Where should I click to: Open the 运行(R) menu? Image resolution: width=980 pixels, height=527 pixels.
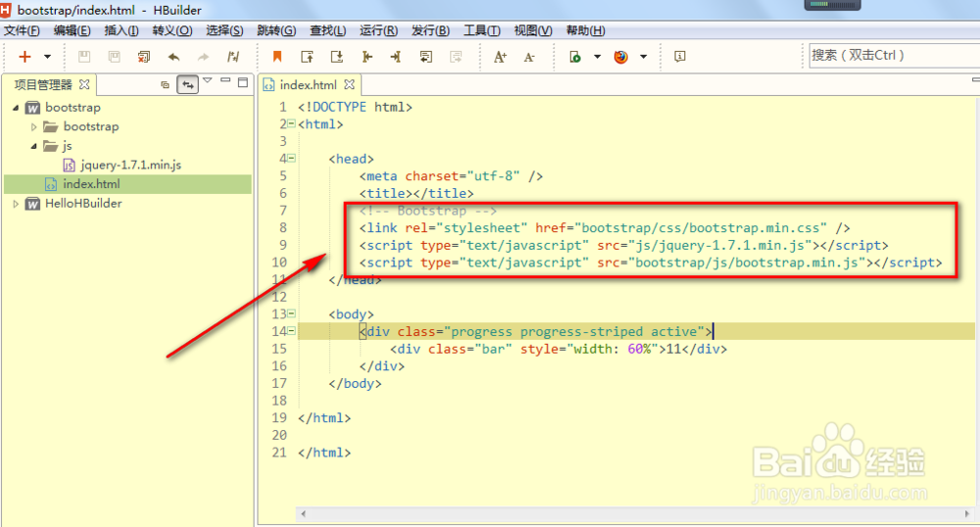378,30
